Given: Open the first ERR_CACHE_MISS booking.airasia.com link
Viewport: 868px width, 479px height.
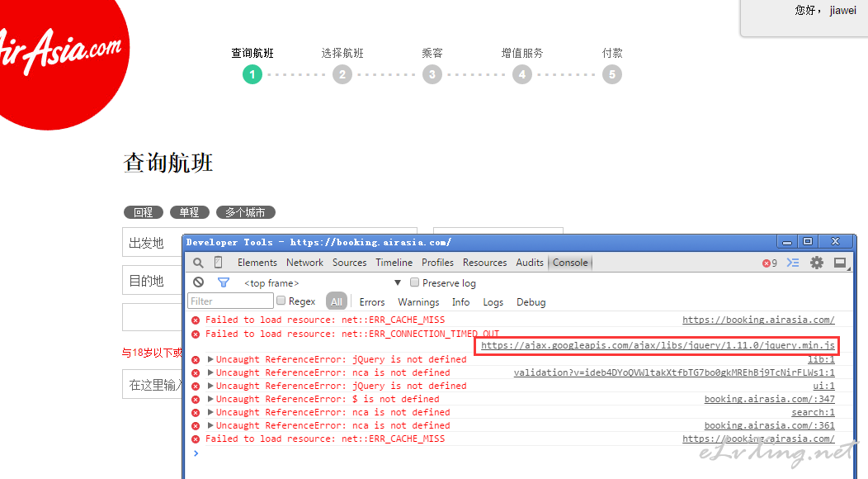Looking at the screenshot, I should (758, 320).
